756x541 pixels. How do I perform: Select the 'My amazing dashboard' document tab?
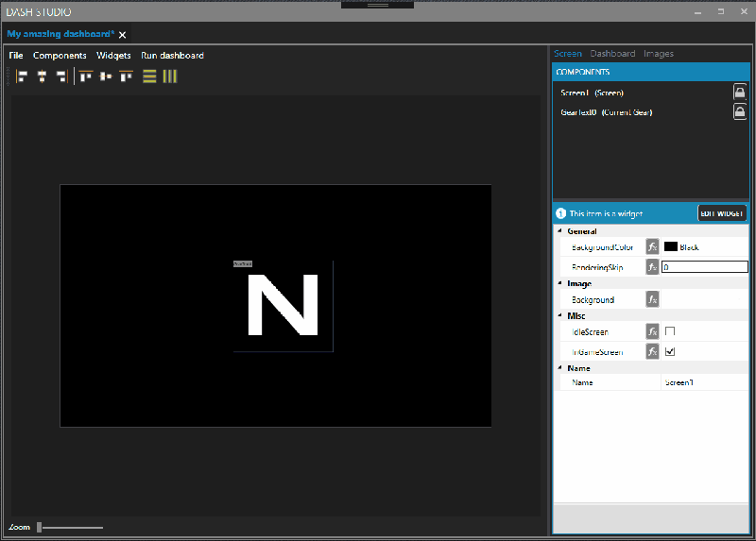point(60,34)
